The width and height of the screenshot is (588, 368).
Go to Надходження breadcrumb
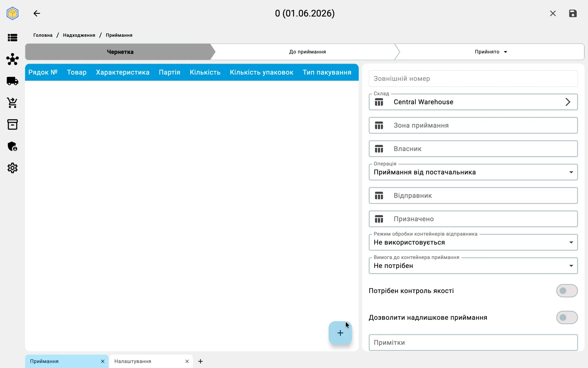tap(79, 35)
